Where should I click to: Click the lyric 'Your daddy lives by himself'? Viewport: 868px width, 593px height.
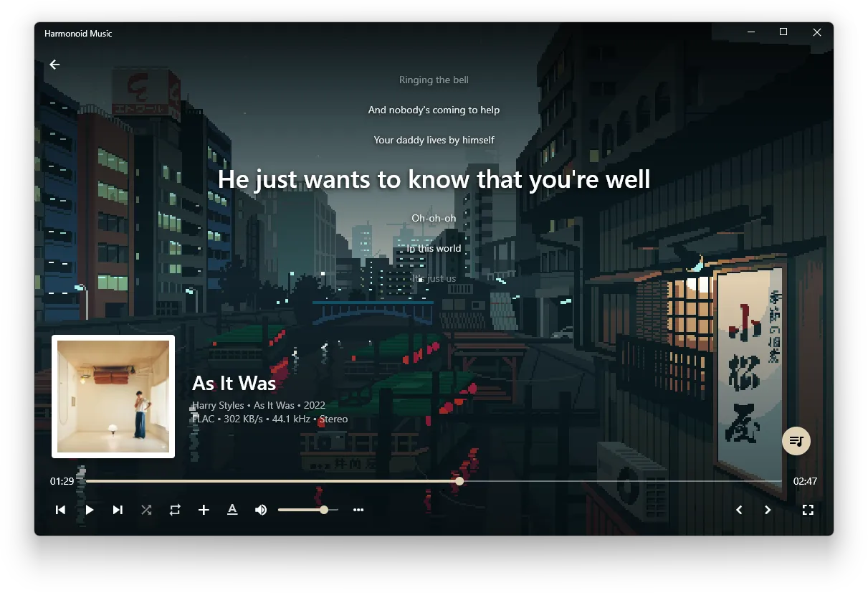point(434,140)
